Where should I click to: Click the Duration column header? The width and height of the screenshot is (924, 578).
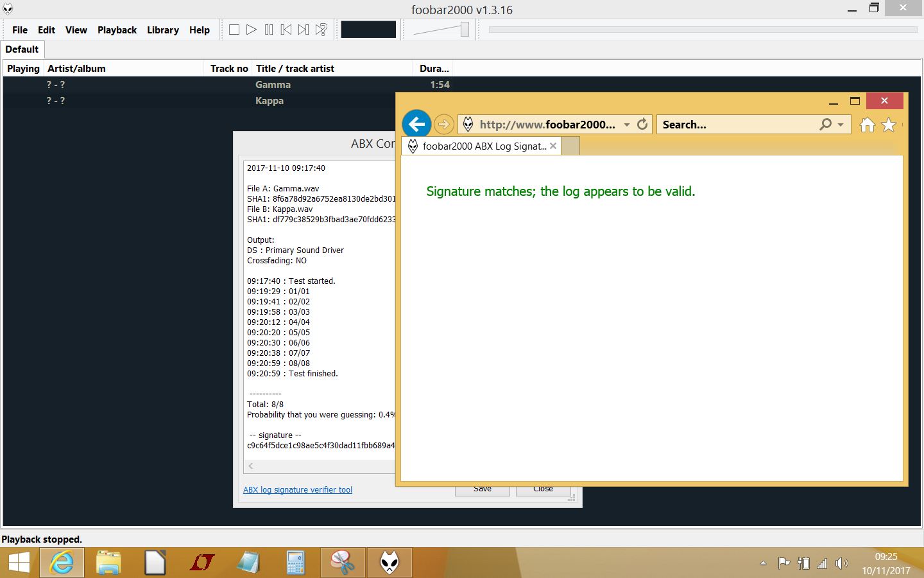tap(434, 69)
